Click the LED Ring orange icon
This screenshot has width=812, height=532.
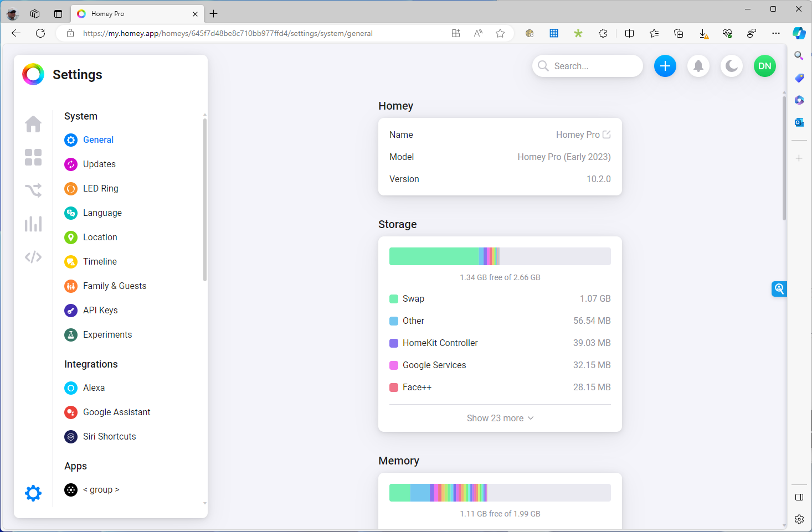71,189
